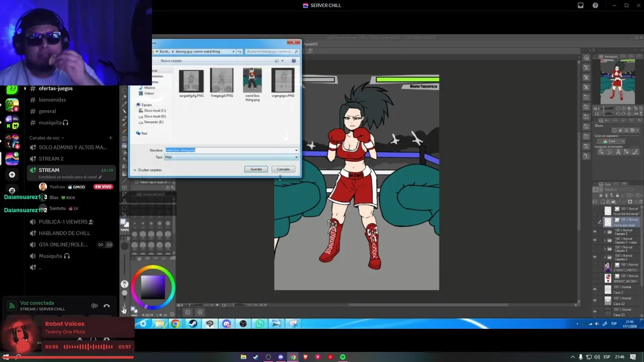Image resolution: width=644 pixels, height=362 pixels.
Task: Seek in the Robot Voices track waveform
Action: tap(88, 347)
